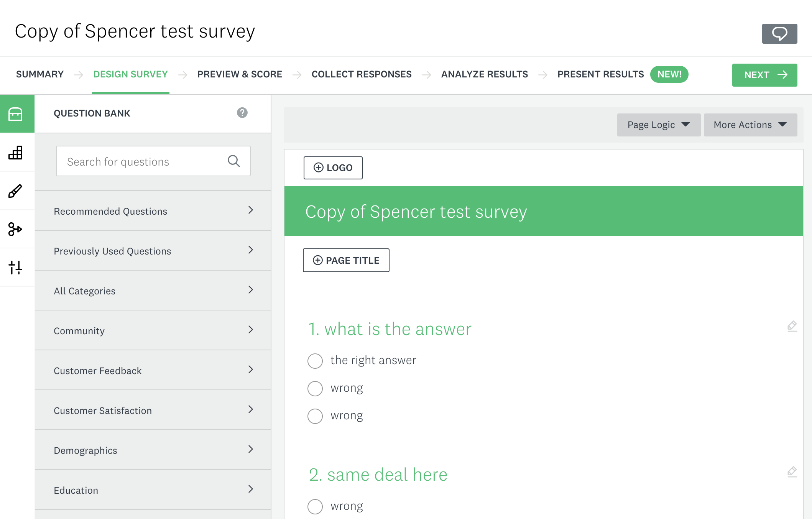812x519 pixels.
Task: Select the paintbrush Themes icon
Action: tap(16, 191)
